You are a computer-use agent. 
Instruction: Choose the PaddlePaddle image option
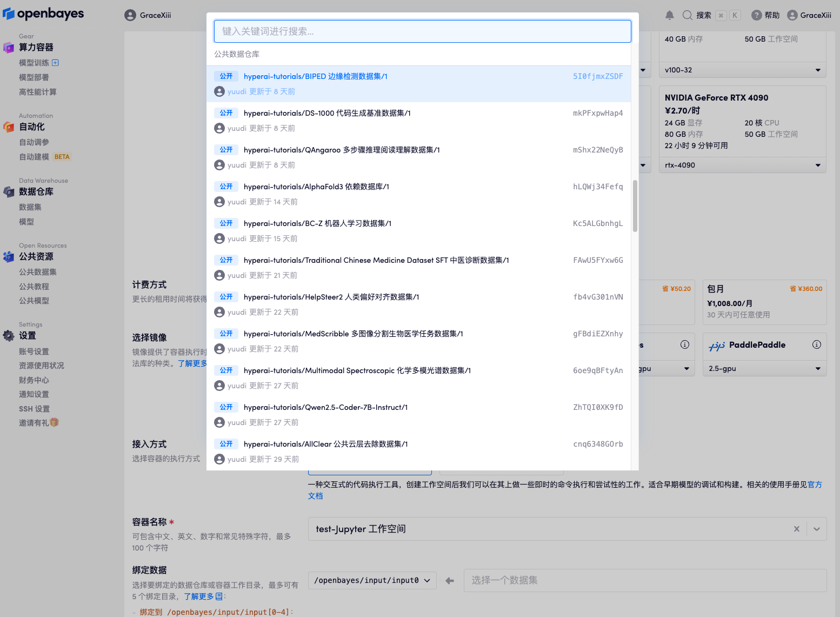click(x=757, y=346)
